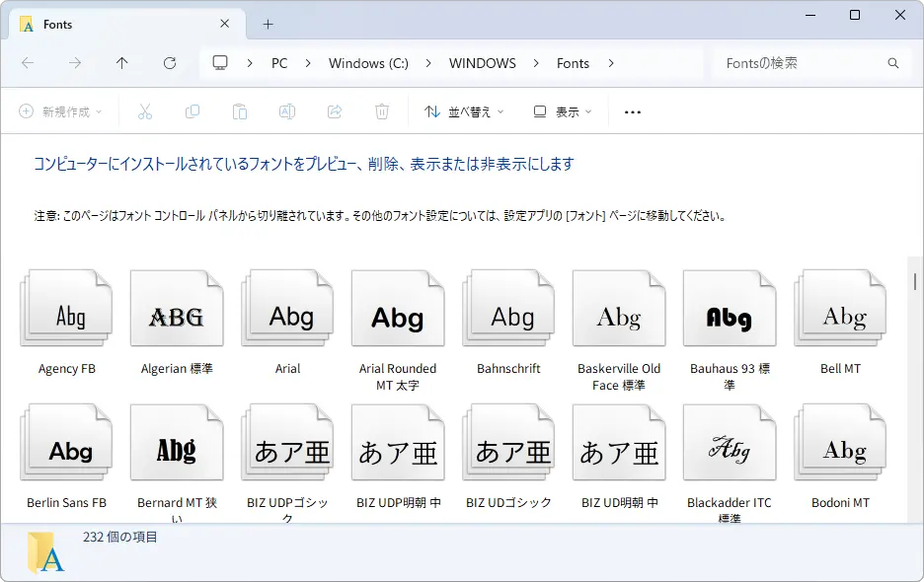Screen dimensions: 924x582
Task: Click the Rename icon in the toolbar
Action: click(287, 110)
